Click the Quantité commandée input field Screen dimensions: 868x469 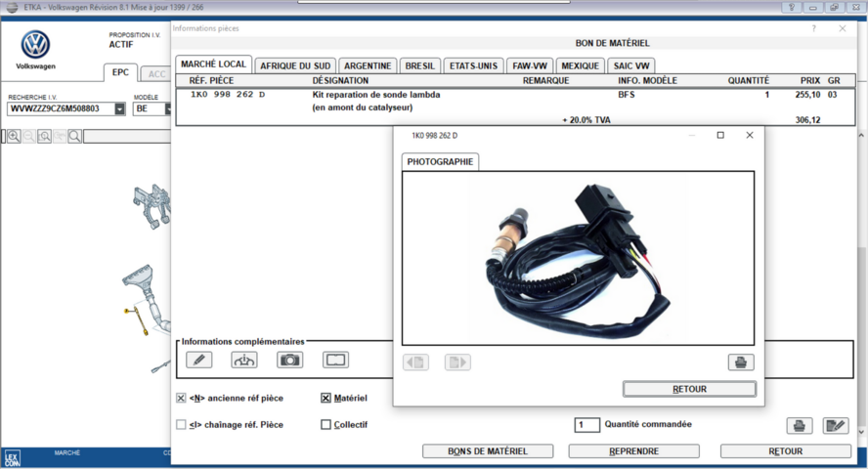(x=586, y=425)
